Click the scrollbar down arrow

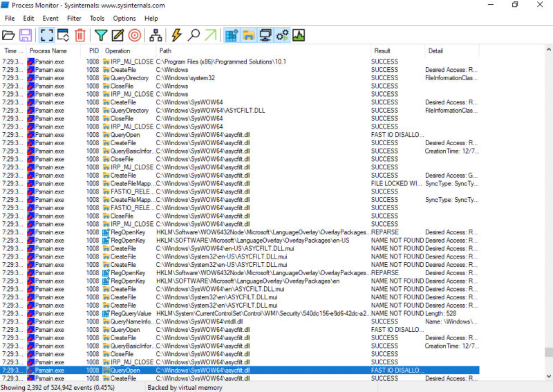click(x=549, y=377)
